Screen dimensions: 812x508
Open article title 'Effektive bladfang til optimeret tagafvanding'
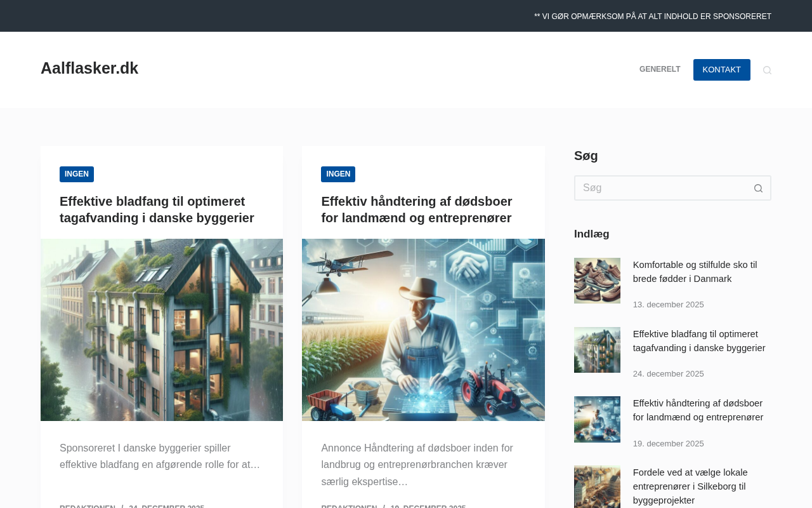pyautogui.click(x=157, y=210)
